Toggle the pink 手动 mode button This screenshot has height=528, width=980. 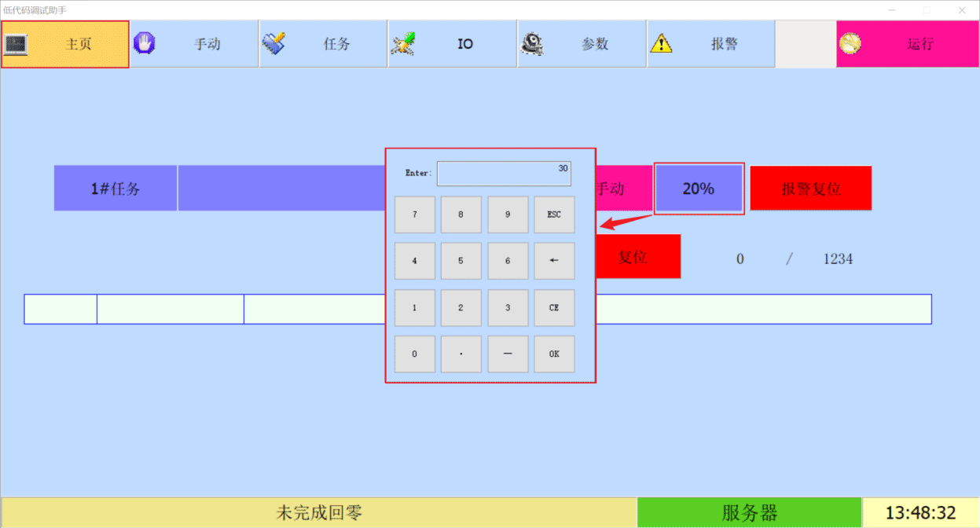624,189
